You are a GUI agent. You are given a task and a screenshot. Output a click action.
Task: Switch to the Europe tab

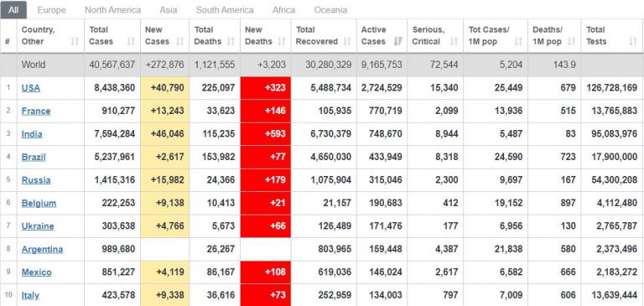click(x=52, y=10)
